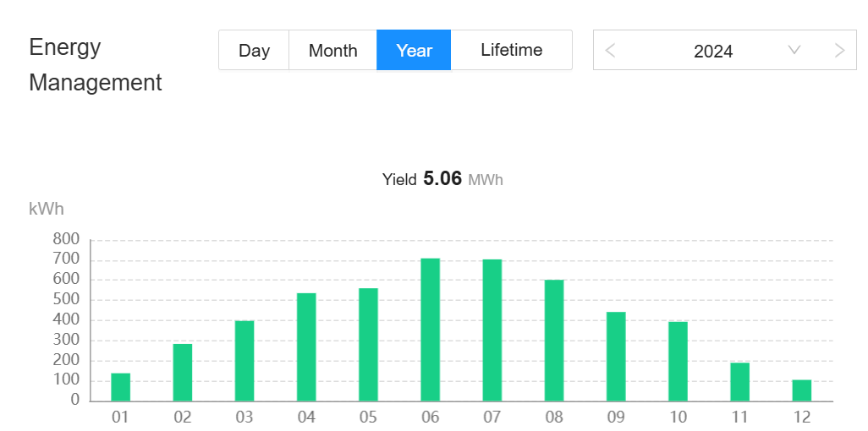Click the December yield bar
The width and height of the screenshot is (868, 431).
(x=802, y=390)
